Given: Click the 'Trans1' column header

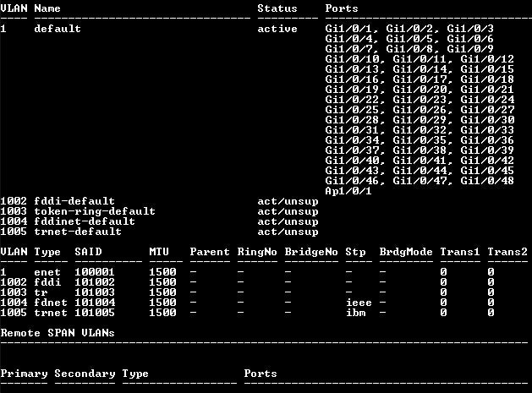Looking at the screenshot, I should pyautogui.click(x=460, y=252).
